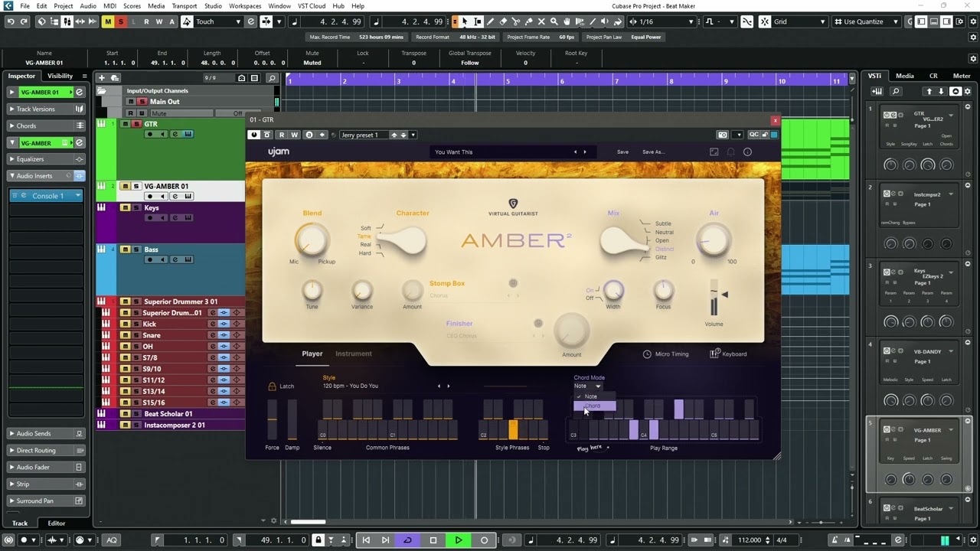The image size is (980, 551).
Task: Choose Chord in Chord Mode menu
Action: 594,406
